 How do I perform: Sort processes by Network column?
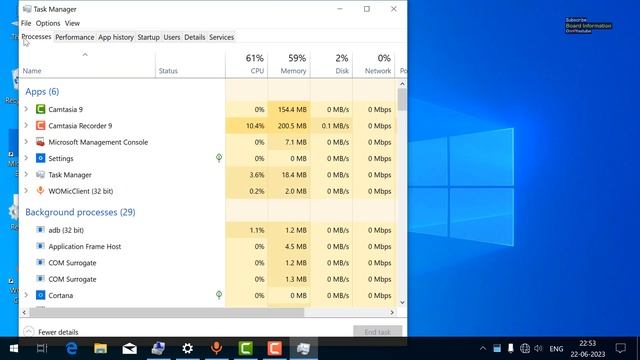[x=374, y=64]
